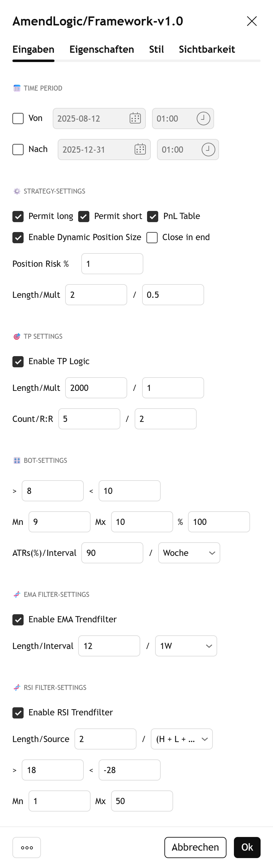Click the target icon beside TP SETTINGS
The height and width of the screenshot is (868, 273).
pos(17,337)
